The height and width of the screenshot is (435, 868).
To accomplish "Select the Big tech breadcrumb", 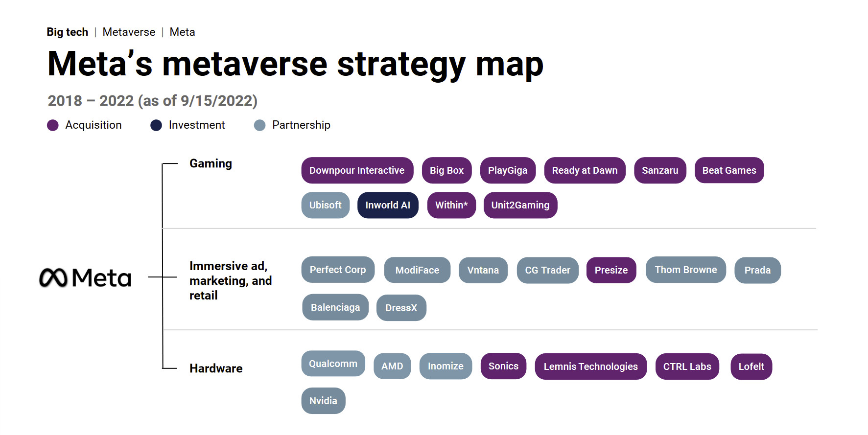I will [x=68, y=32].
